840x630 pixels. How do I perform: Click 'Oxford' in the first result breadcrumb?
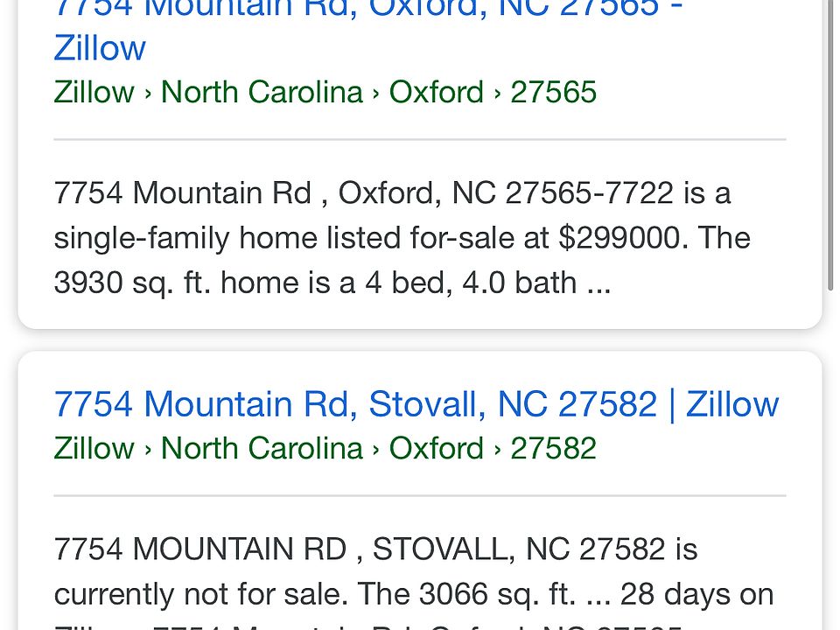pyautogui.click(x=436, y=92)
